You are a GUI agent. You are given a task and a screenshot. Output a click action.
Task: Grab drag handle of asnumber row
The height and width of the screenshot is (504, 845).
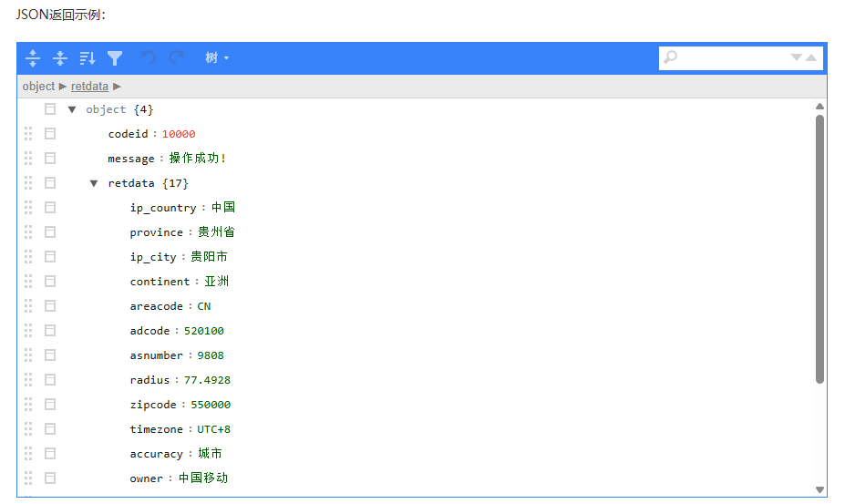click(x=28, y=355)
